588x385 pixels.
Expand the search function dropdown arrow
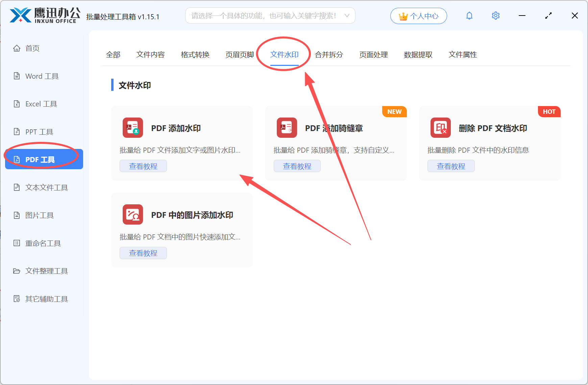[x=347, y=16]
